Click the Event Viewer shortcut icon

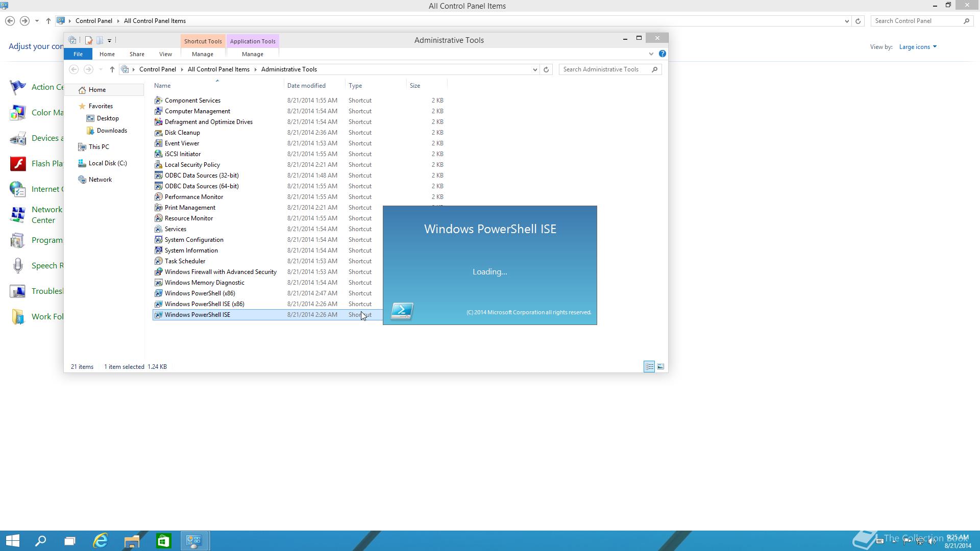click(158, 143)
